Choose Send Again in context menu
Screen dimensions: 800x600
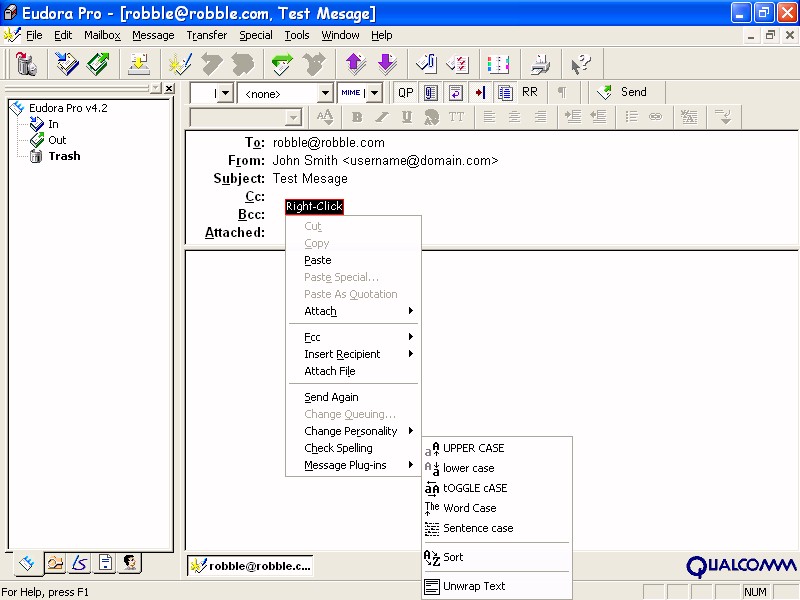(354, 397)
